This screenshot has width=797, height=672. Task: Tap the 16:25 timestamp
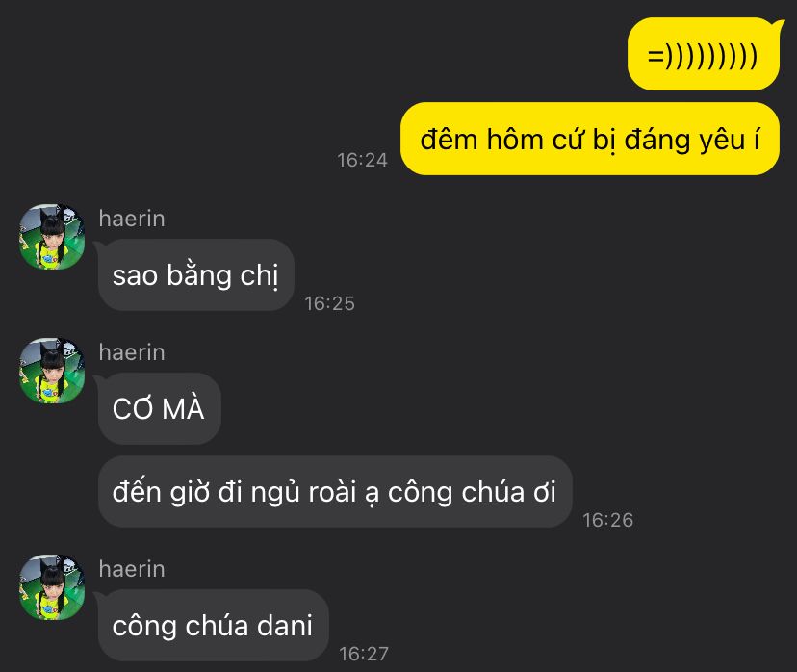(329, 303)
